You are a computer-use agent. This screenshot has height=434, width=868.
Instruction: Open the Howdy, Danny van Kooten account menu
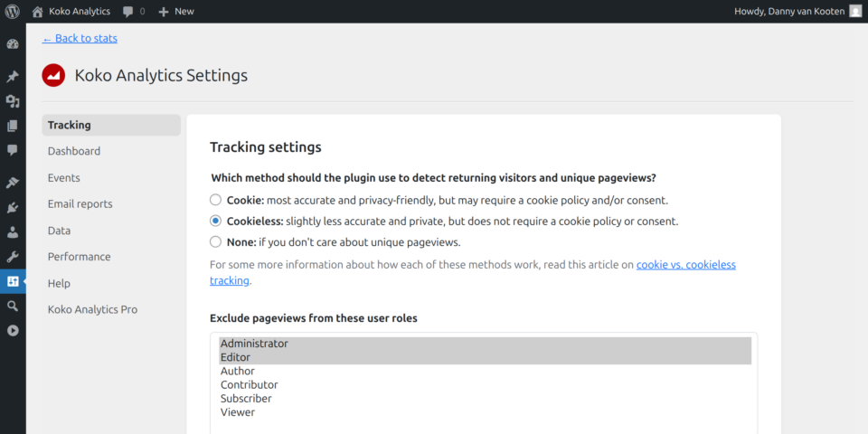(x=789, y=12)
